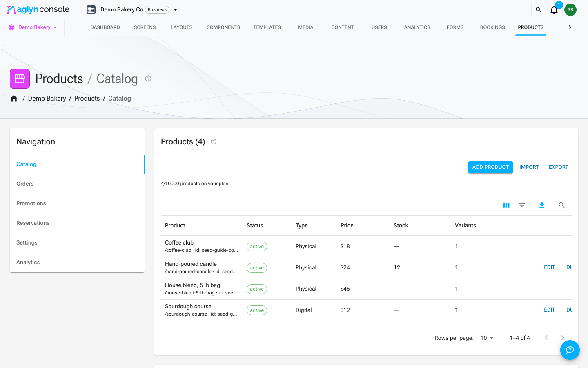Open help icon beside Products (4)

coord(214,141)
